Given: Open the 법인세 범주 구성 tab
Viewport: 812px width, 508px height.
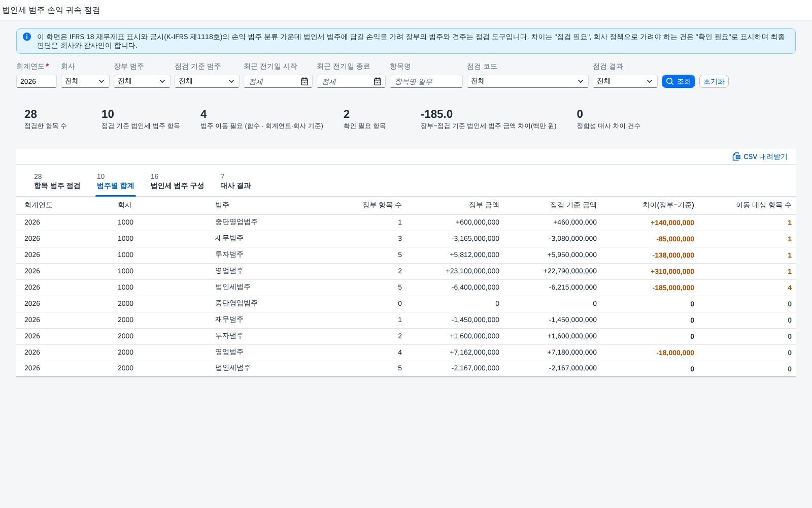Looking at the screenshot, I should [177, 181].
